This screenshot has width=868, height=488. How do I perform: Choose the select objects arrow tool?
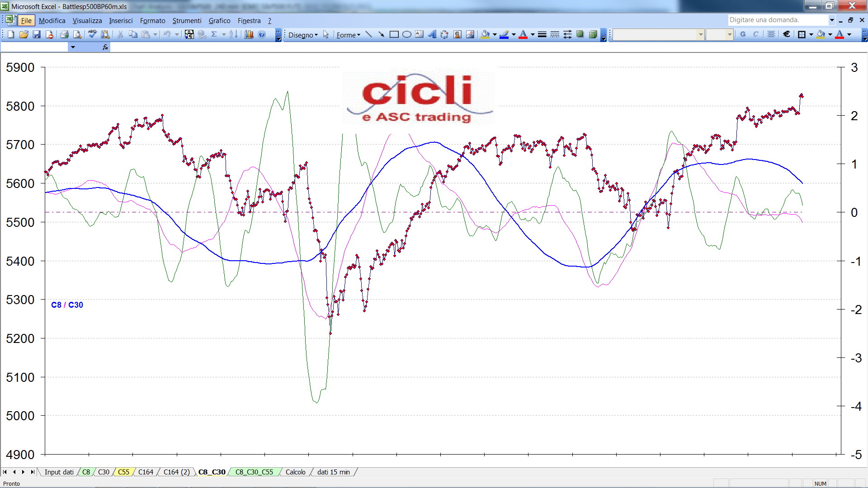326,35
